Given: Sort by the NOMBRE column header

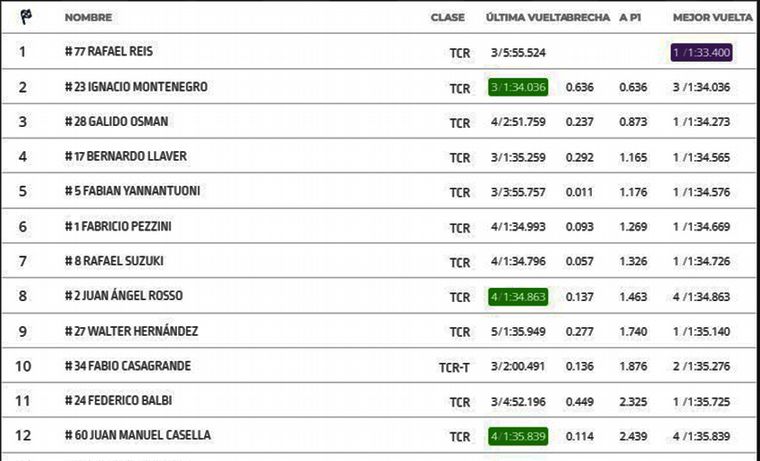Looking at the screenshot, I should pyautogui.click(x=88, y=17).
